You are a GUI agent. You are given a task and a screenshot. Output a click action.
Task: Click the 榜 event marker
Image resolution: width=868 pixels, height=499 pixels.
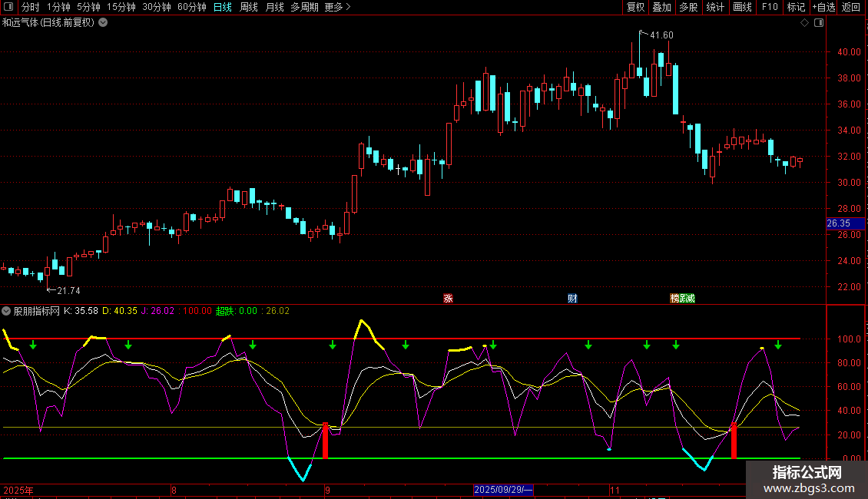click(x=674, y=299)
